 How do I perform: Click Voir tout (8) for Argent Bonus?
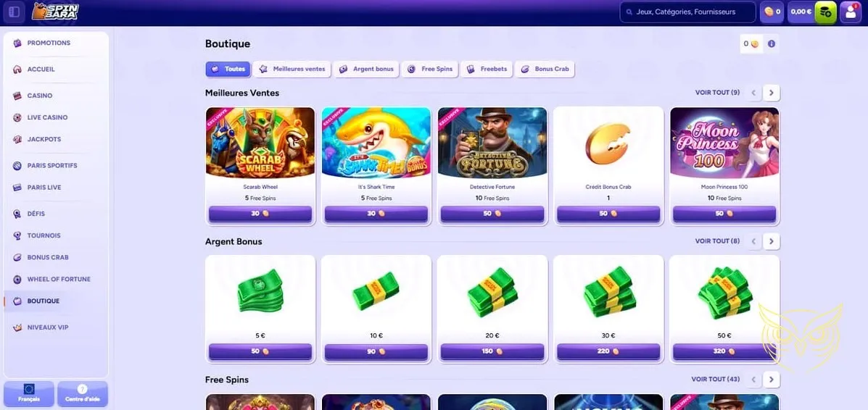[x=717, y=241]
